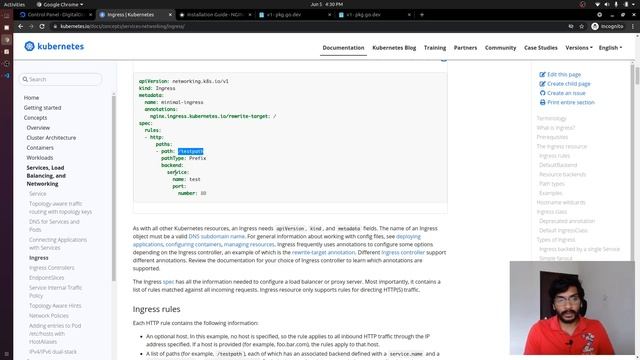Follow the DNS subdomain name link
The height and width of the screenshot is (360, 640).
click(216, 236)
